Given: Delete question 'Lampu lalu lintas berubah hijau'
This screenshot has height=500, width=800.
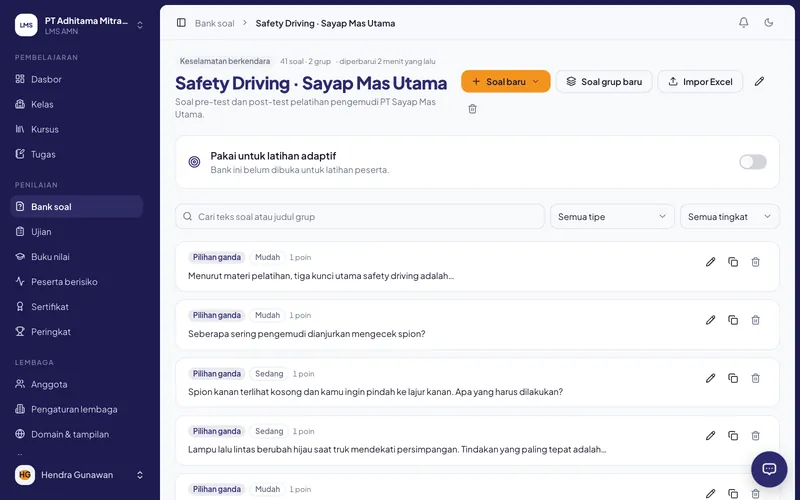Looking at the screenshot, I should click(x=755, y=436).
